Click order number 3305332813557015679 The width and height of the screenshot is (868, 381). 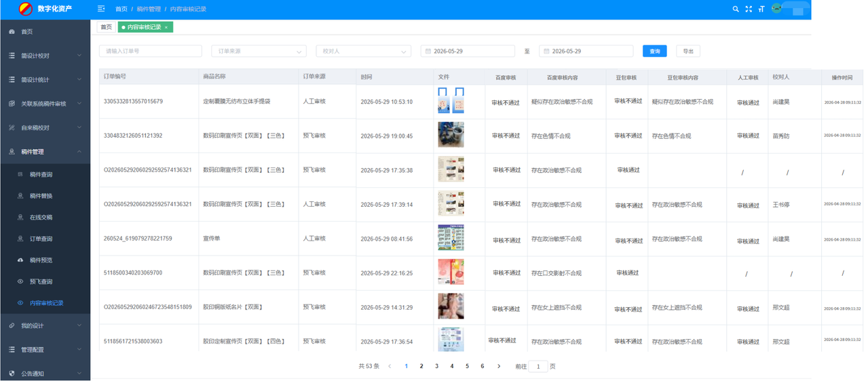[x=133, y=102]
